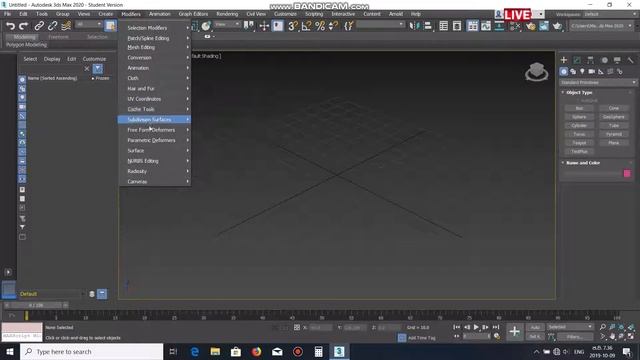
Task: Click the Play Animation button
Action: 476,327
